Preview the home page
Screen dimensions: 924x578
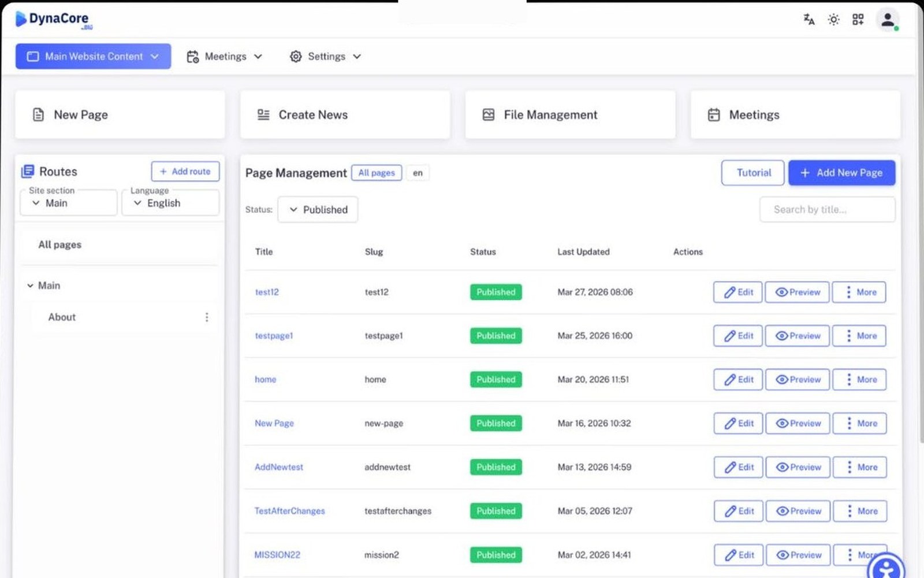798,379
